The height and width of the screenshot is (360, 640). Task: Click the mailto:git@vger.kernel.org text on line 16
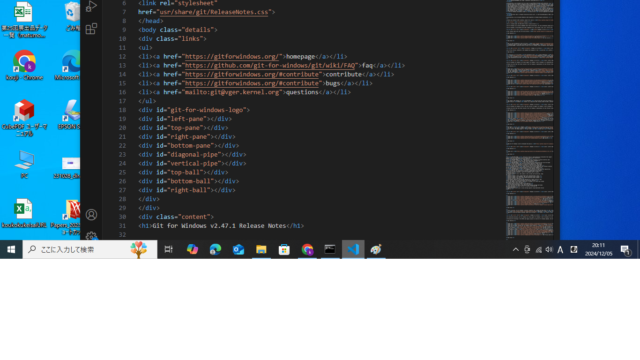[232, 92]
